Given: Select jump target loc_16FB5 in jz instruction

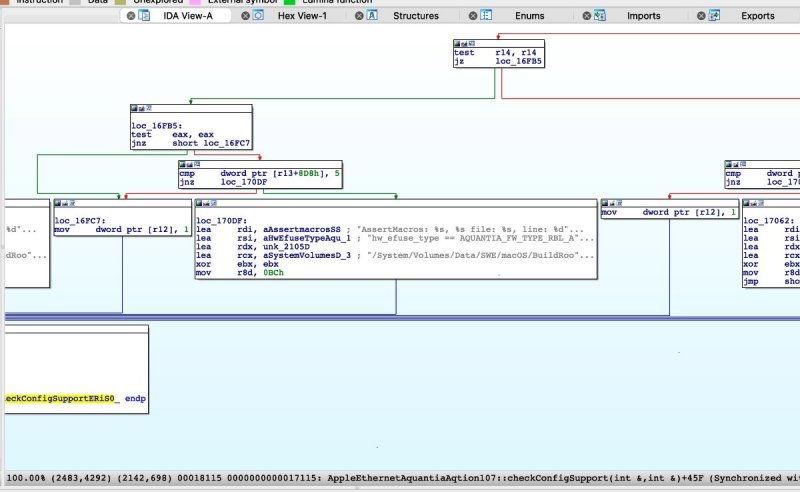Looking at the screenshot, I should pos(519,61).
